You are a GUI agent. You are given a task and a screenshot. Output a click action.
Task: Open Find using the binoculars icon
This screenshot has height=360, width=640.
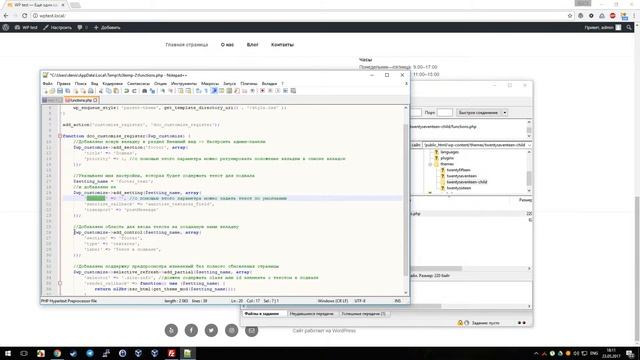click(144, 91)
